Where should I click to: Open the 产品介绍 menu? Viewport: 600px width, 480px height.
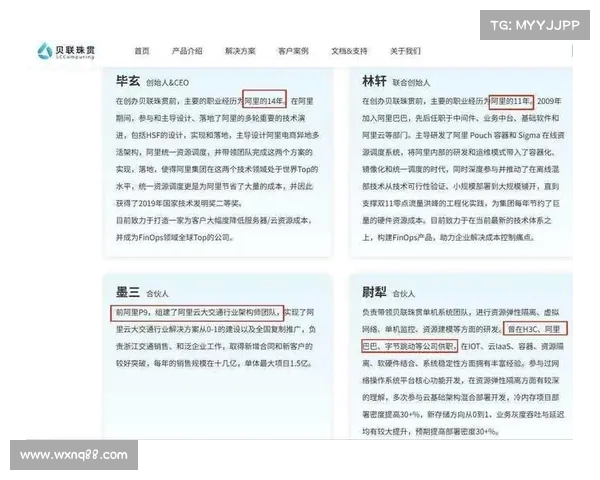[187, 51]
